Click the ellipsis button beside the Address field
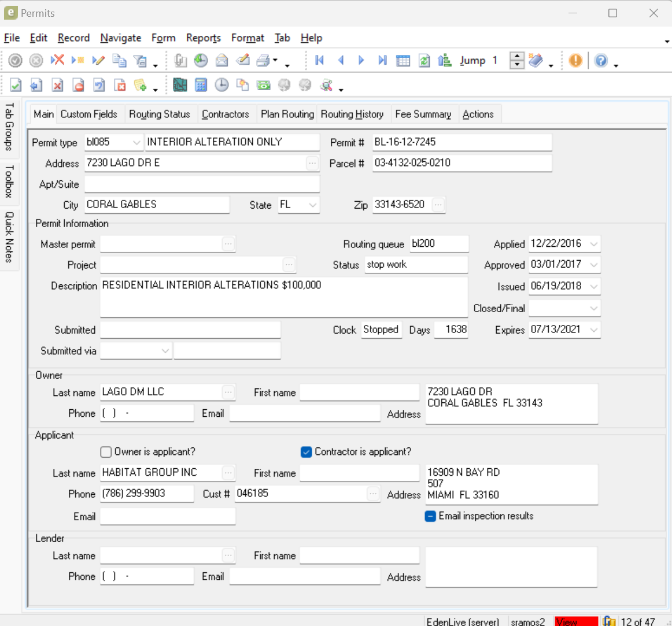 (312, 163)
